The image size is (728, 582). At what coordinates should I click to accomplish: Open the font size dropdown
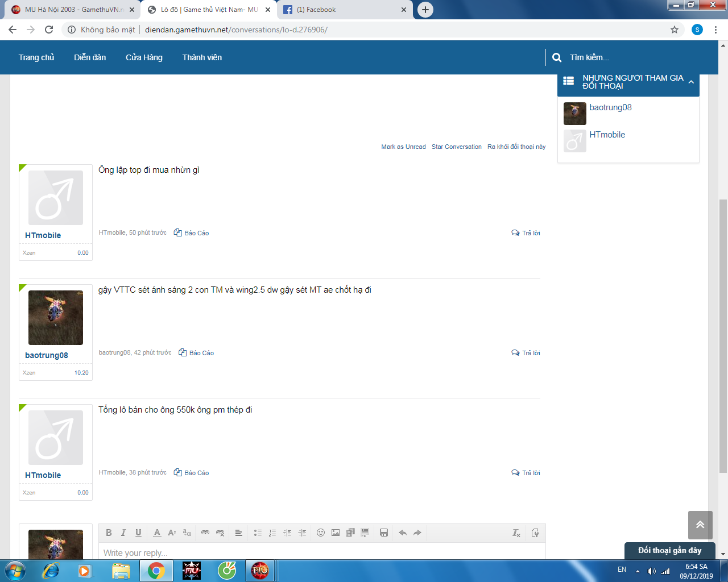172,533
